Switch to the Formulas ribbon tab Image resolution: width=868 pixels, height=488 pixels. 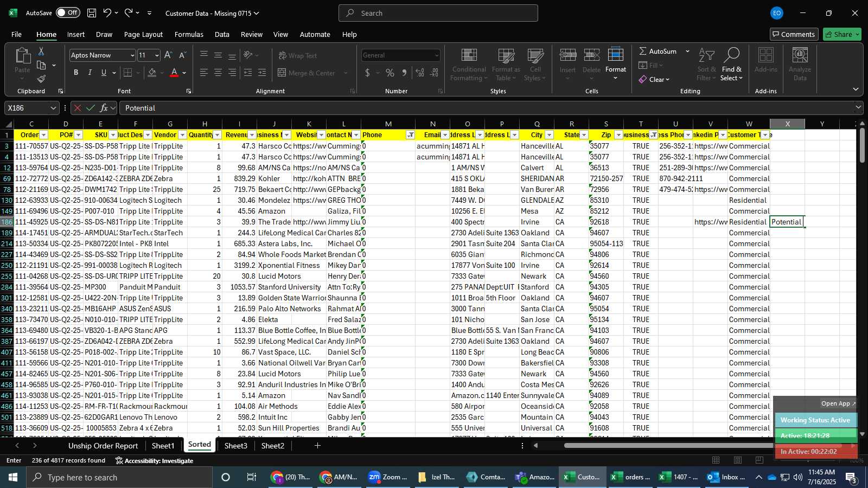coord(189,34)
